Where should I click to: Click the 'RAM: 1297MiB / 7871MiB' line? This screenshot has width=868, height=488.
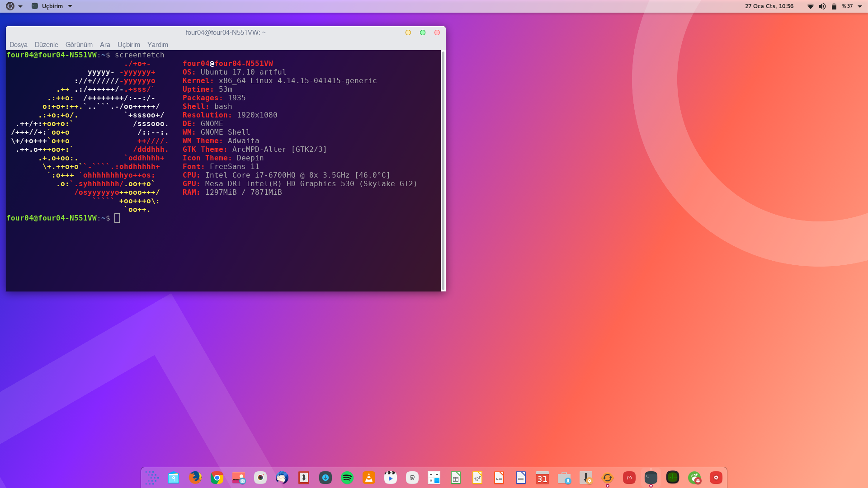232,192
